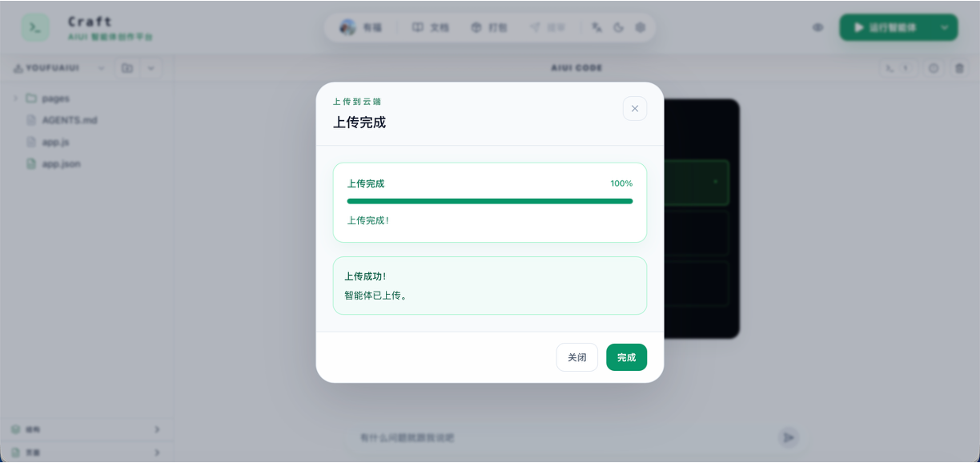
Task: Click the Craft terminal logo icon
Action: [35, 27]
